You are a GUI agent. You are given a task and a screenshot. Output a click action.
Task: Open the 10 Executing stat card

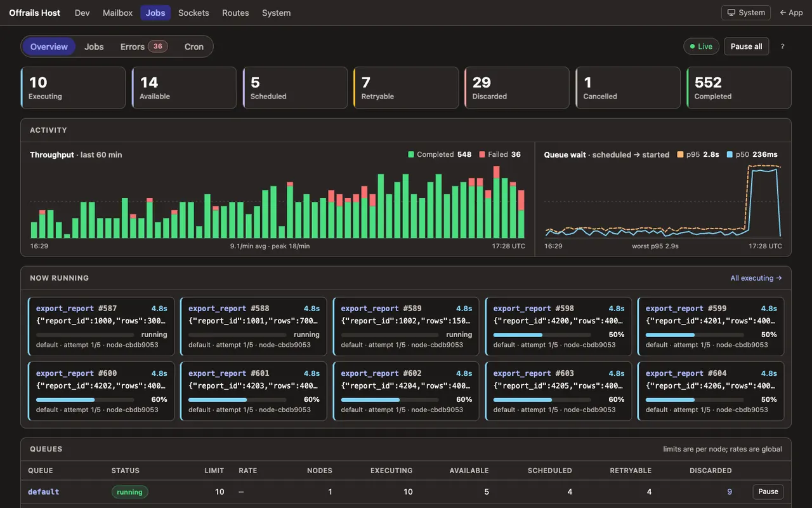pyautogui.click(x=73, y=88)
